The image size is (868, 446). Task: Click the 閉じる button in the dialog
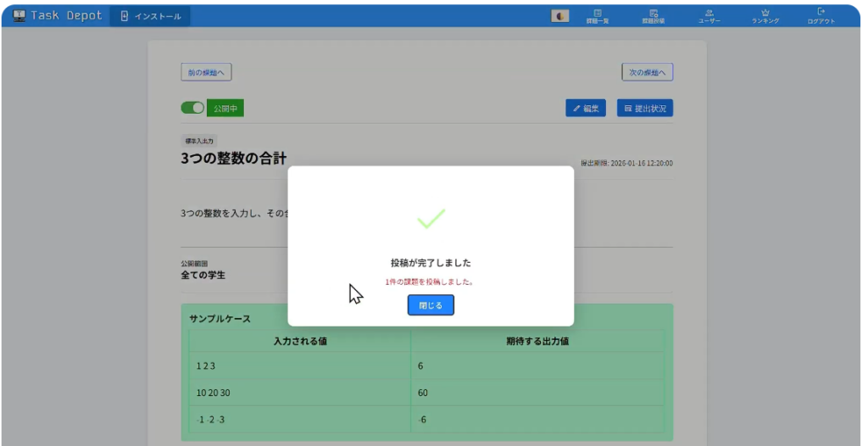[431, 305]
